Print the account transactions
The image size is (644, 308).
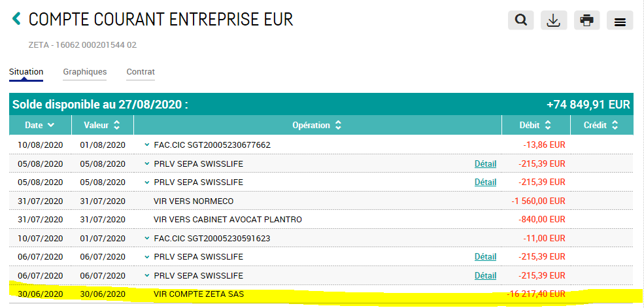586,20
